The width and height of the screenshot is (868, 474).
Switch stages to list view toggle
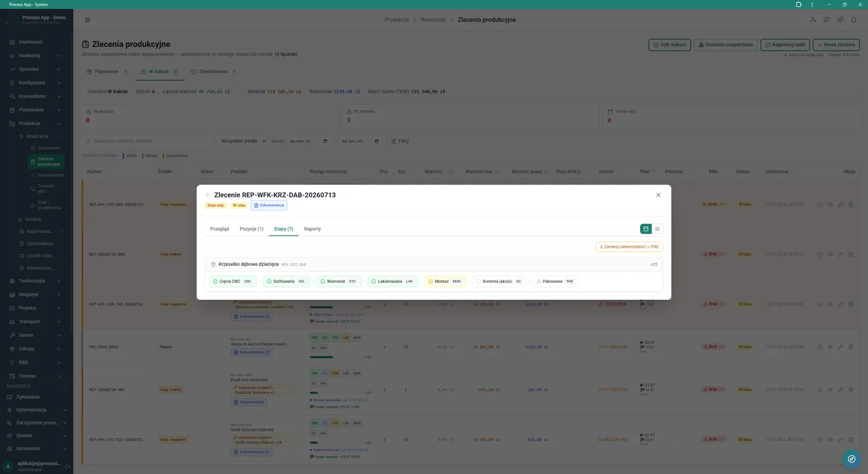click(658, 229)
